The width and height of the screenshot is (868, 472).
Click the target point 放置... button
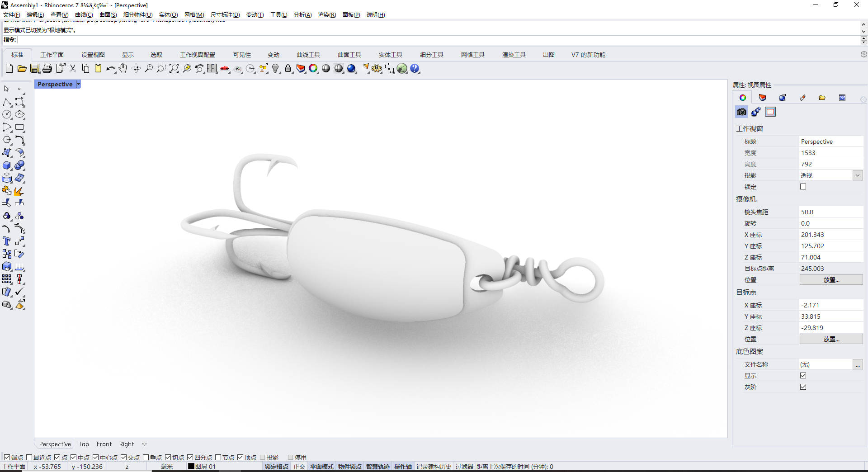(831, 339)
